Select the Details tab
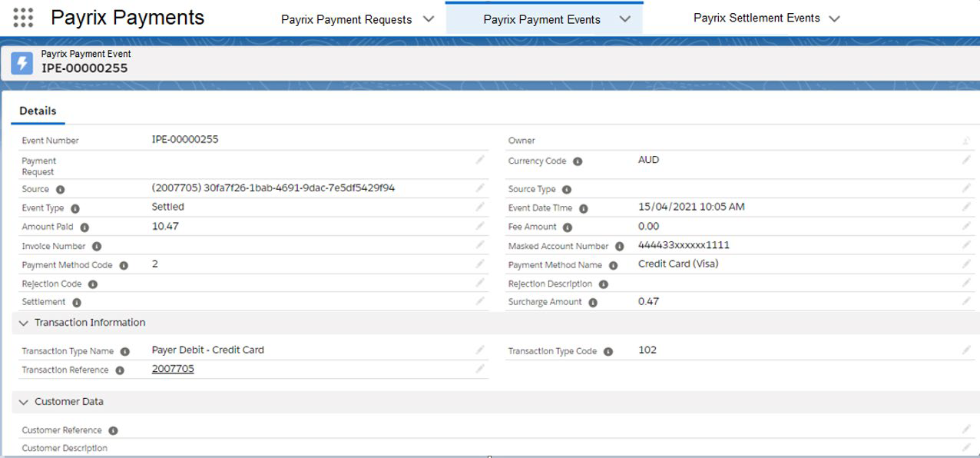980x458 pixels. 38,111
